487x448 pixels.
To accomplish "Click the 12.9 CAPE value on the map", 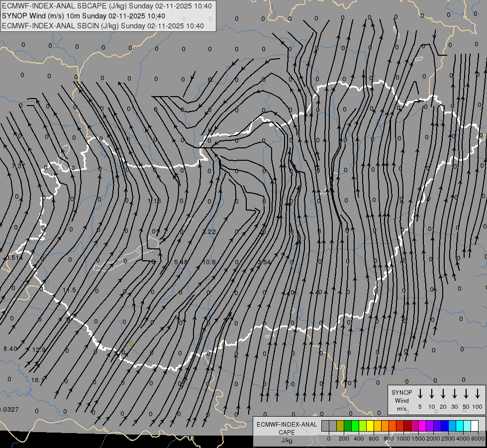I will click(39, 350).
